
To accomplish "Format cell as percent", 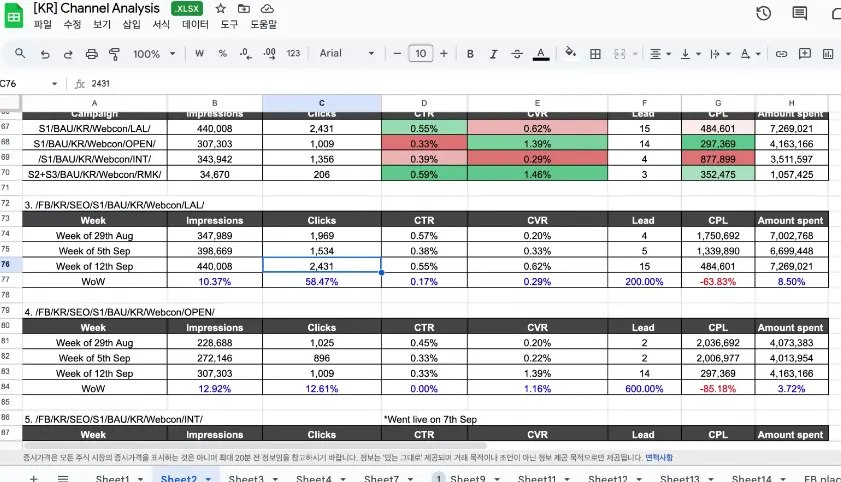I will 223,54.
